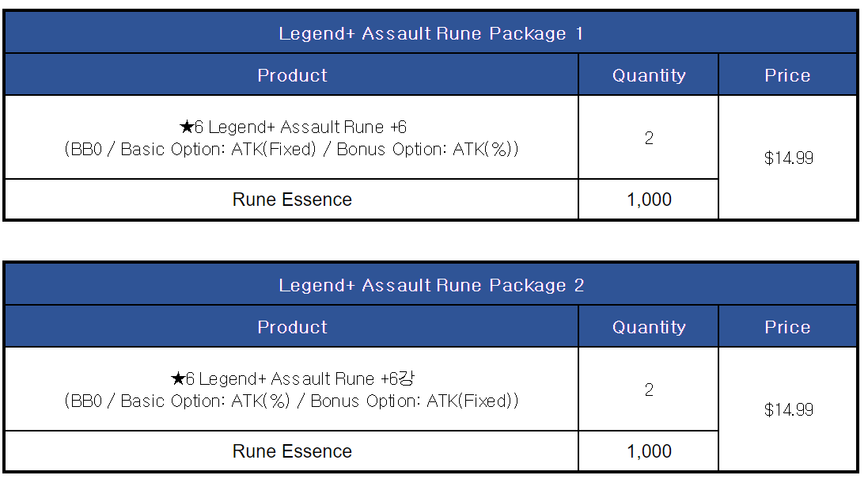Click the star icon in Package 1 product
This screenshot has height=479, width=868.
click(x=186, y=127)
